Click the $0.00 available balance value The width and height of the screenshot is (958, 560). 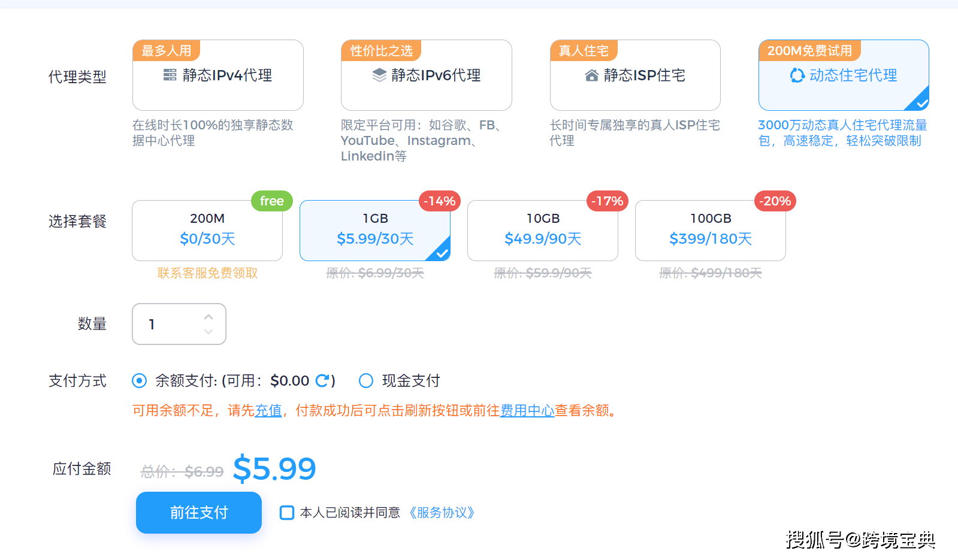tap(290, 381)
